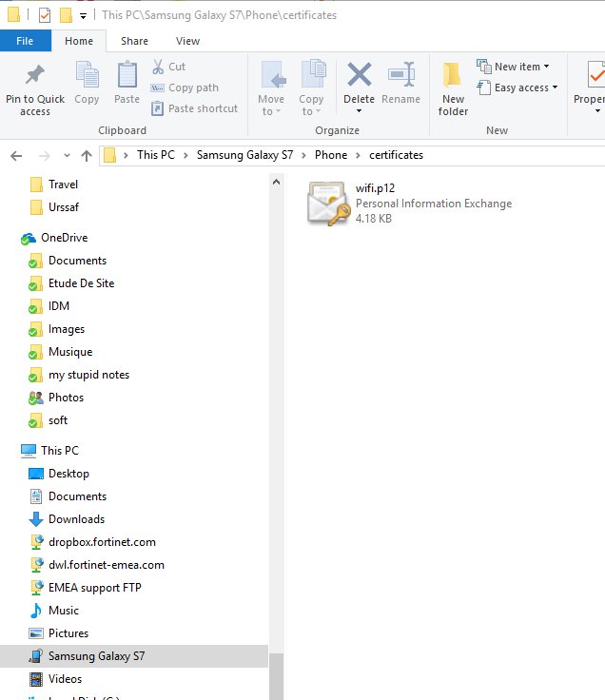Open Recent locations dropdown arrow

(67, 155)
